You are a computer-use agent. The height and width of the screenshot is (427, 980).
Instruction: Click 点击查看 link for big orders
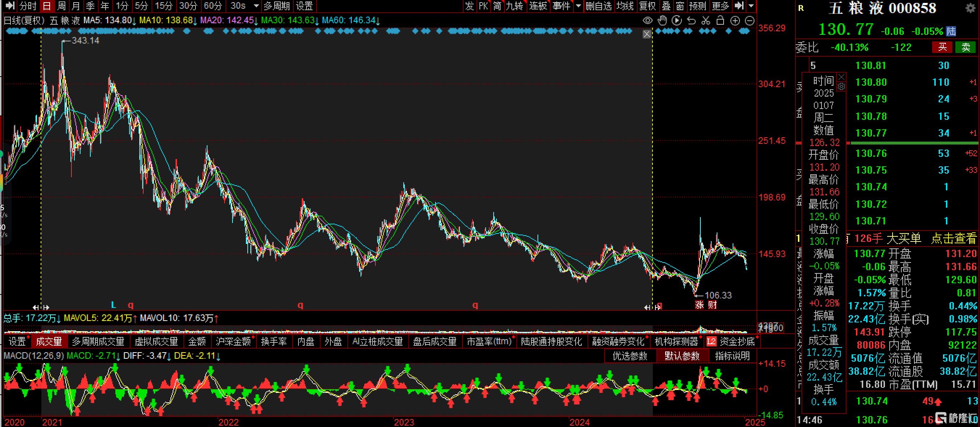pyautogui.click(x=954, y=239)
